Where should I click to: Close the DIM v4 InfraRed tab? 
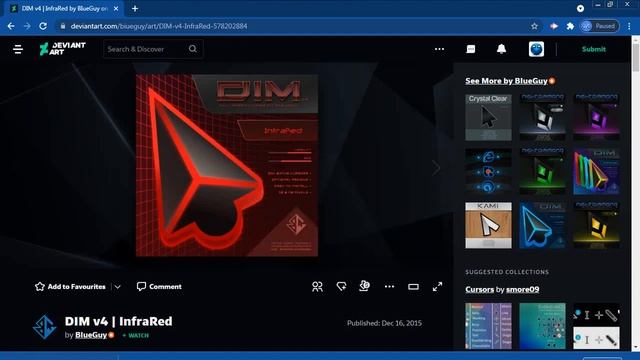[116, 8]
